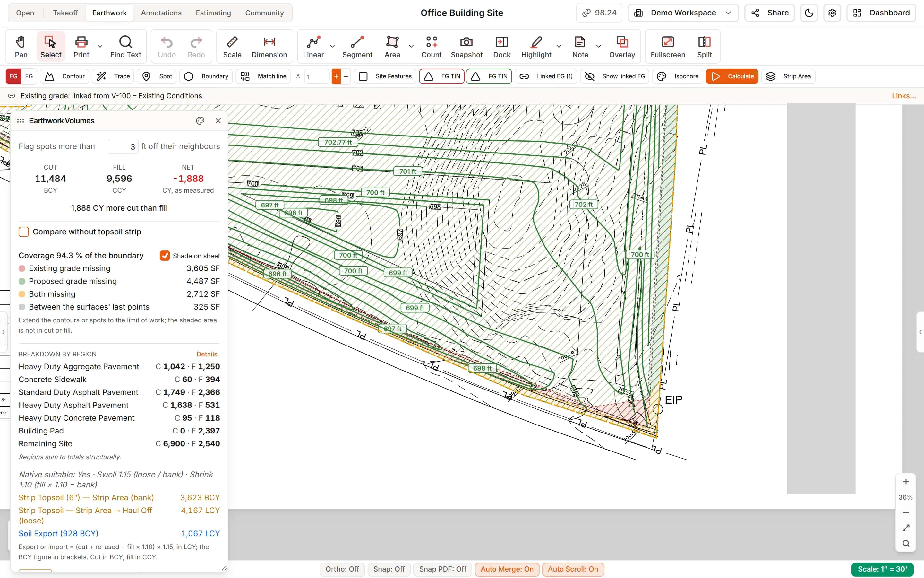This screenshot has width=924, height=578.
Task: Uncheck Shade on sheet
Action: (x=165, y=256)
